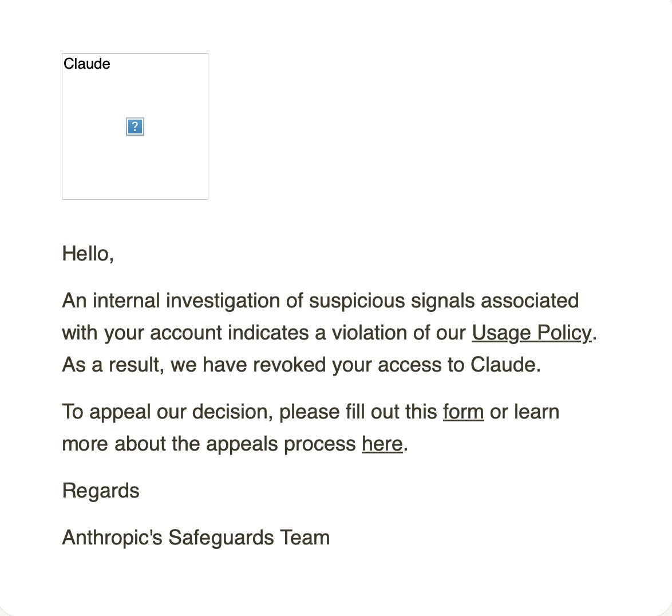Open the Usage Policy link
Screen dimensions: 672x616
pos(531,333)
